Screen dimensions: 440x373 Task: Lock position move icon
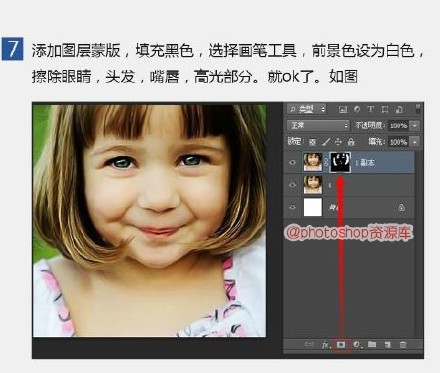pos(338,142)
